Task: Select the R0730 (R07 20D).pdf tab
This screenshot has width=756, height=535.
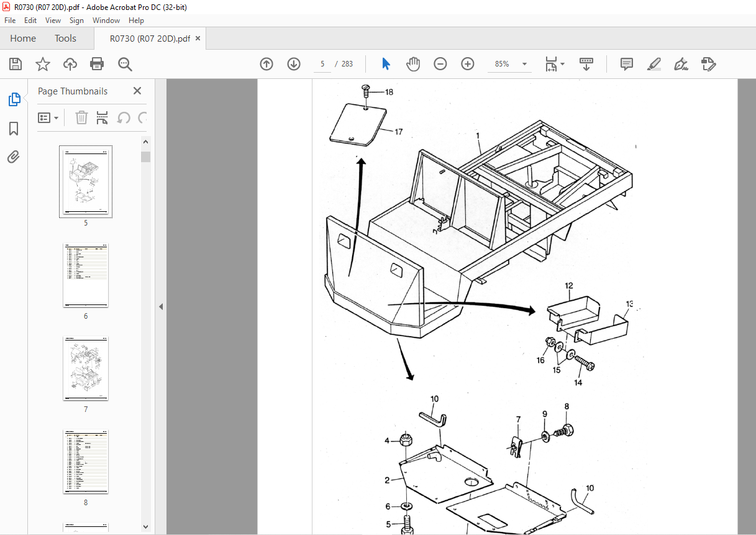Action: 150,39
